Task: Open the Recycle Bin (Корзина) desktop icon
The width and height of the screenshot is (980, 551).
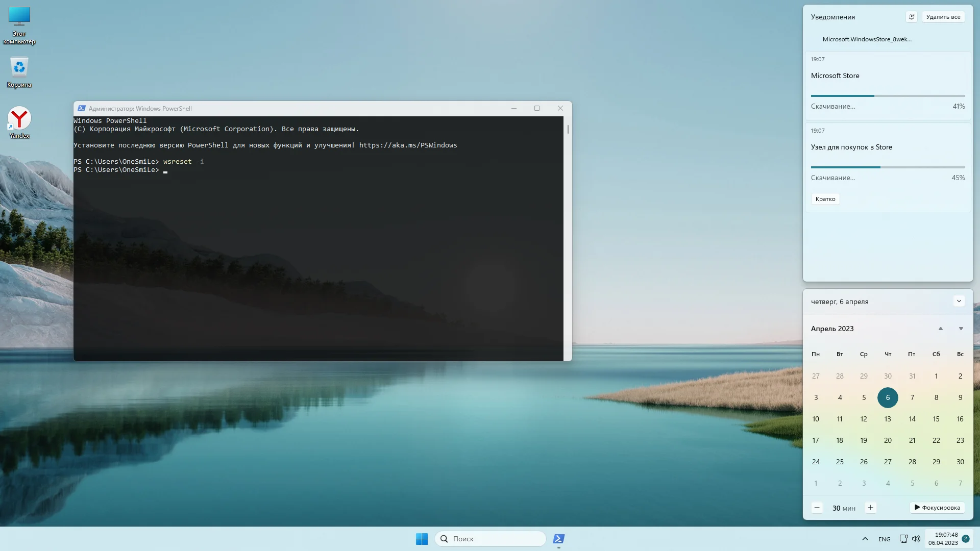Action: (19, 68)
